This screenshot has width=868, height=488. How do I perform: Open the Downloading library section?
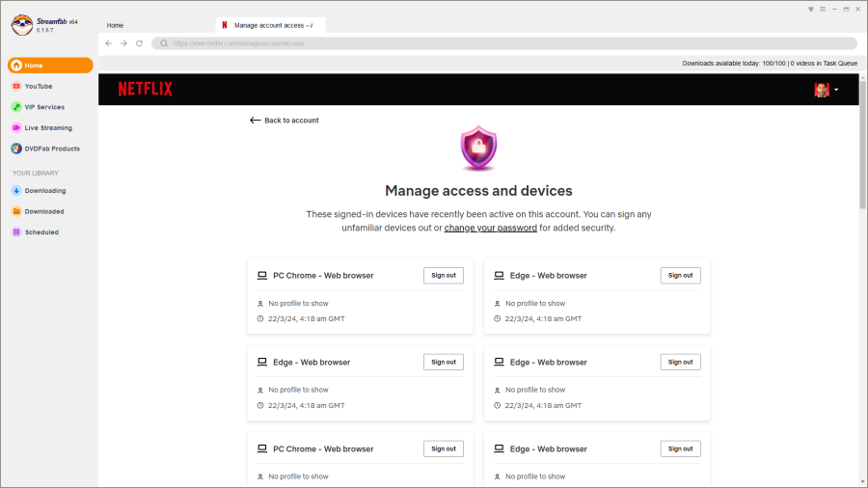44,191
